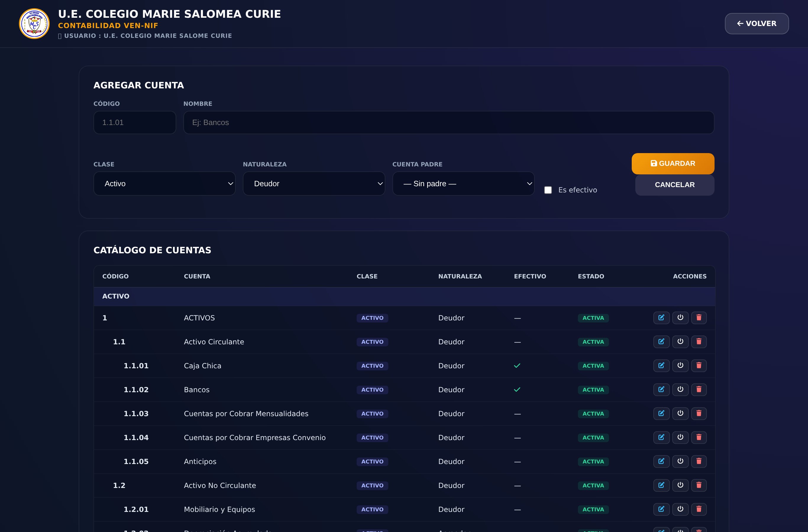This screenshot has height=532, width=808.
Task: Deactivate the ACTIVOS account with power icon
Action: [680, 318]
